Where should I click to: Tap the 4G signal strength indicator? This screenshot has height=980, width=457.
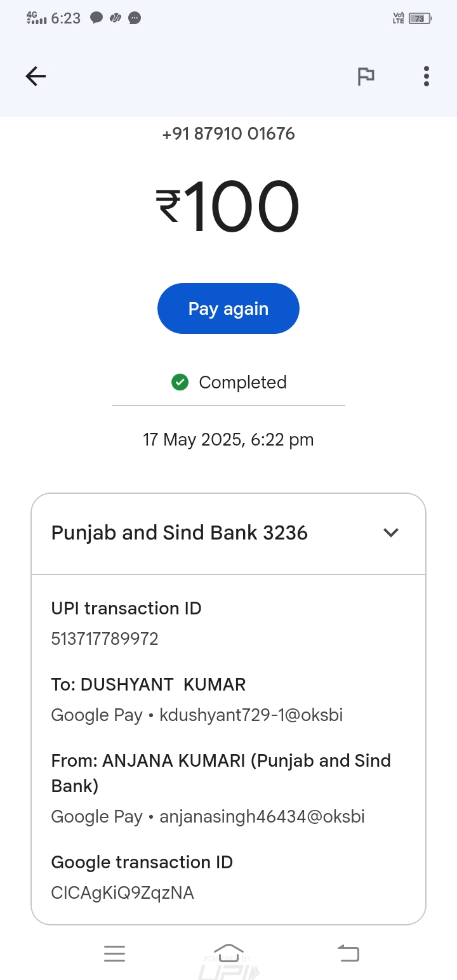[x=37, y=18]
